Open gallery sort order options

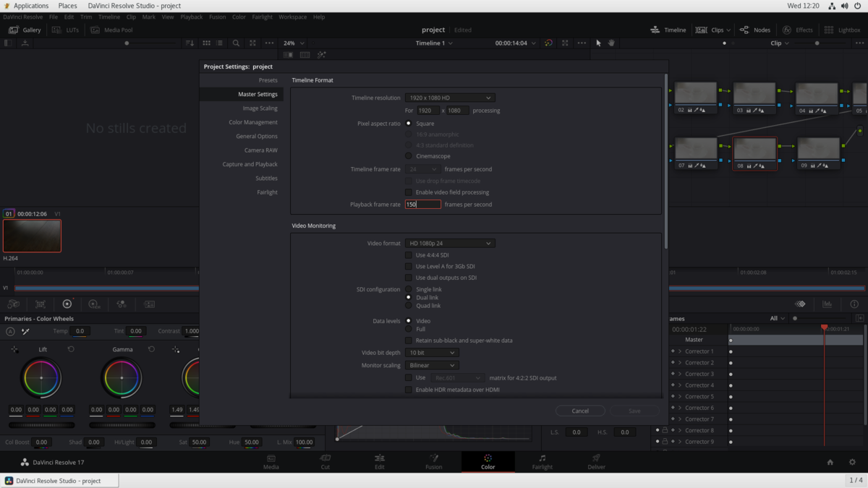190,43
